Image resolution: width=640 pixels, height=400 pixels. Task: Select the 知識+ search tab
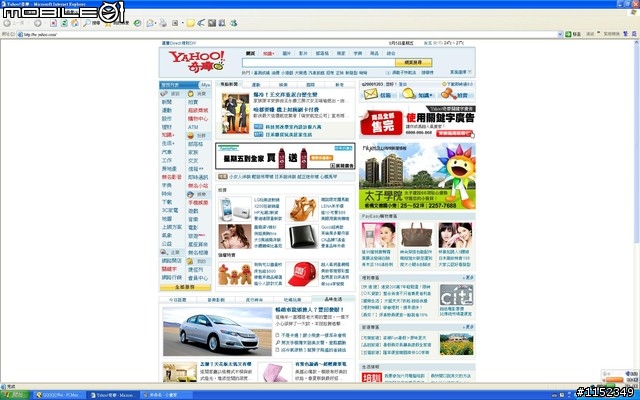[x=268, y=53]
